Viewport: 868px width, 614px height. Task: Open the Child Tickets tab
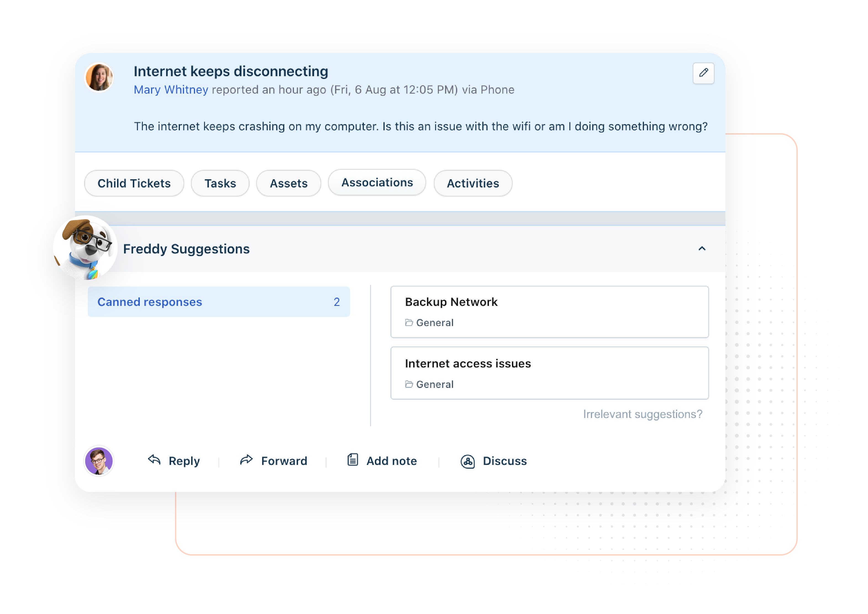[134, 183]
